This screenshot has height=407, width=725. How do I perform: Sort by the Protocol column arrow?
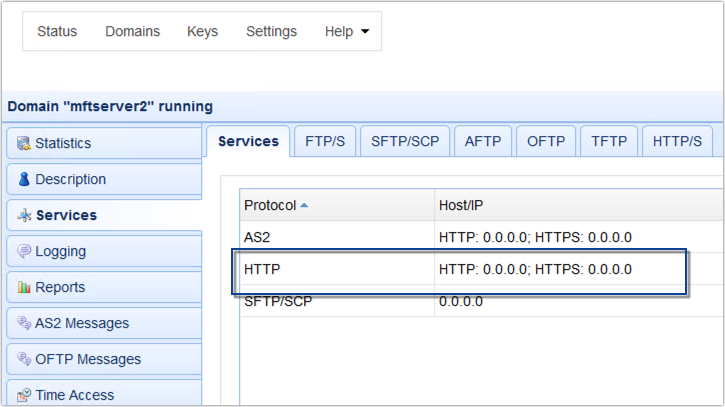[x=304, y=205]
